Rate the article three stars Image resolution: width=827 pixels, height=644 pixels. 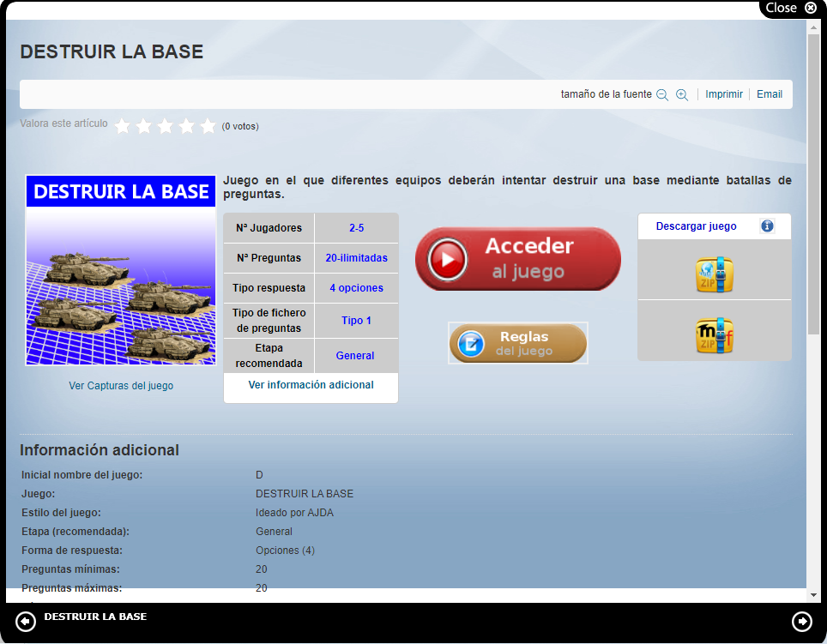click(x=166, y=126)
